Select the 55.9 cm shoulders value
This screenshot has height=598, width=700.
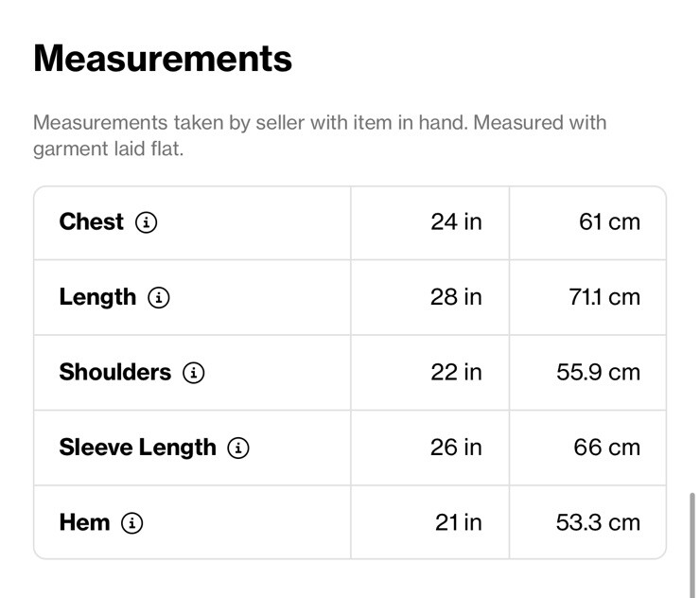point(598,372)
